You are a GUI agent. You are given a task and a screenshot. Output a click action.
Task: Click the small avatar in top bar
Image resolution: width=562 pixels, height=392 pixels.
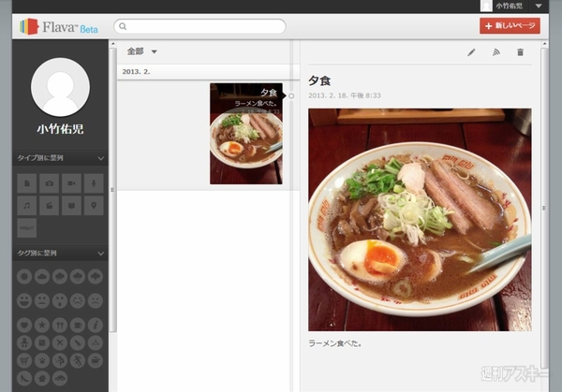[486, 7]
